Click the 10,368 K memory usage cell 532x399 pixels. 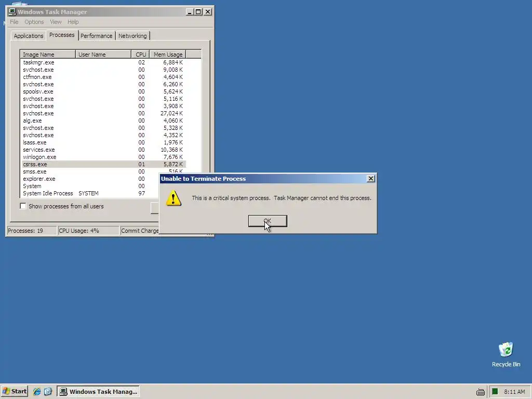(x=171, y=150)
